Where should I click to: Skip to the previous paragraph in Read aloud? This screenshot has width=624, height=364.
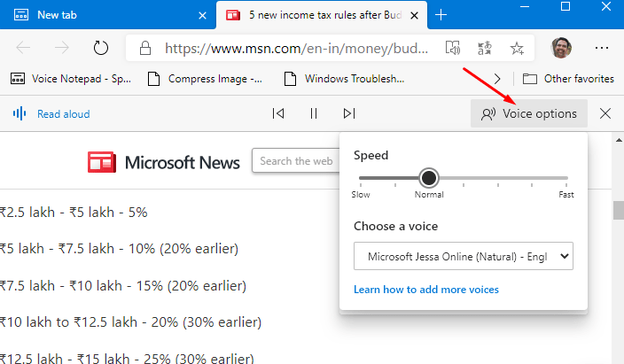tap(278, 113)
